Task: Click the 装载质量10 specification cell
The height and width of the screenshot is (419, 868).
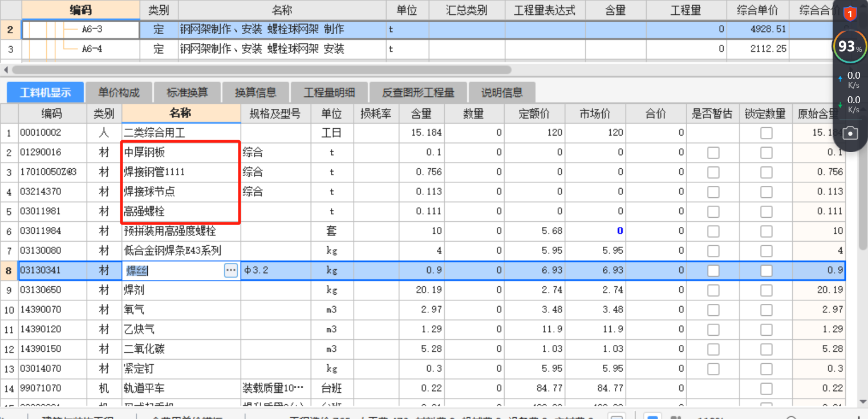Action: 275,389
